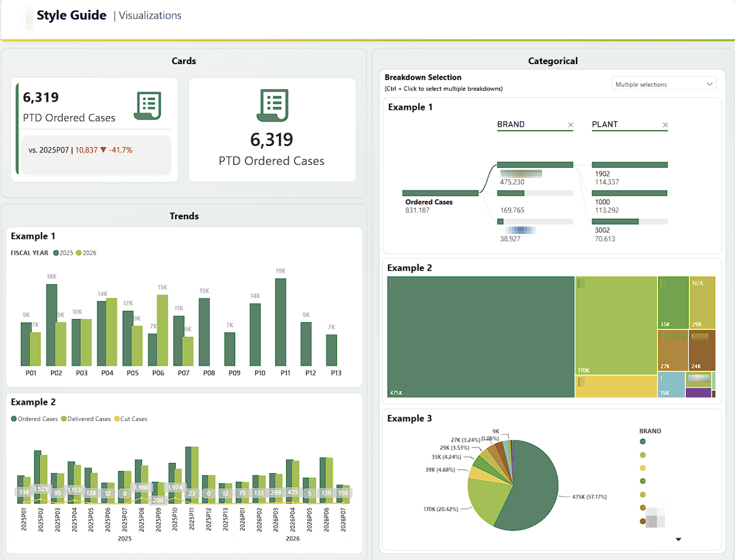
Task: Click the 170K treemap tile
Action: pyautogui.click(x=616, y=326)
